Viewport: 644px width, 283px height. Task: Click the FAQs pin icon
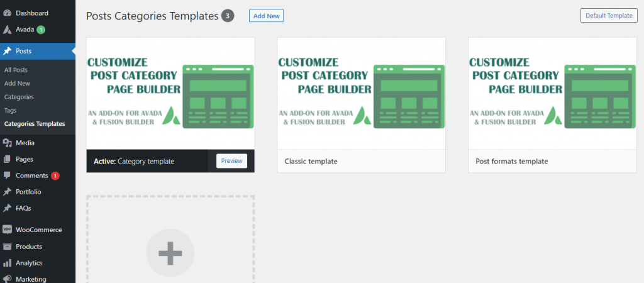(7, 208)
